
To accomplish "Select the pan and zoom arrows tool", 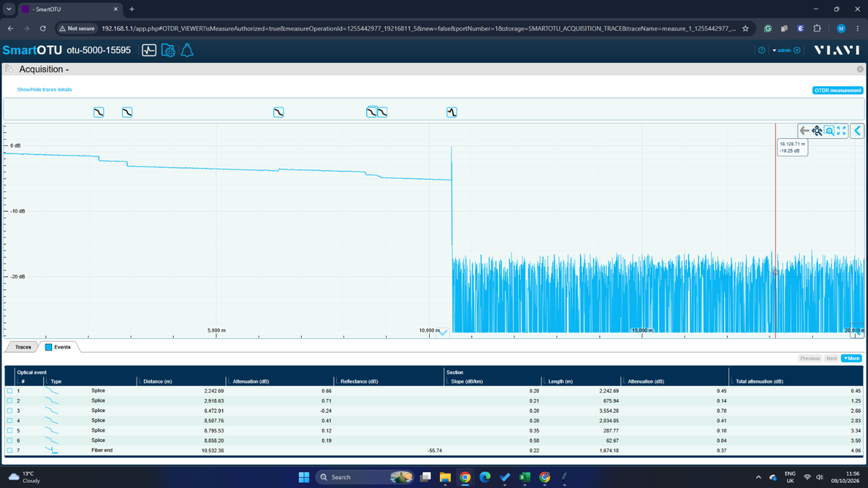I will tap(817, 131).
